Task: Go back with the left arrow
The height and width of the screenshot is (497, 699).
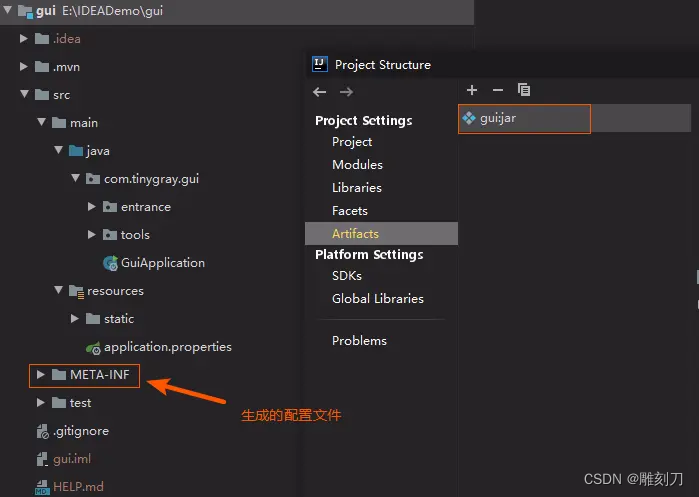Action: 320,92
